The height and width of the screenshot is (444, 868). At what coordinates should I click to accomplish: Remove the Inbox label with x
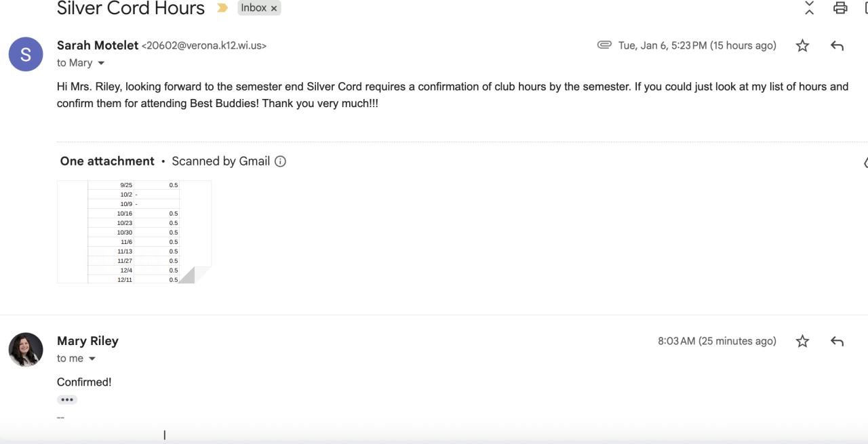[x=274, y=8]
